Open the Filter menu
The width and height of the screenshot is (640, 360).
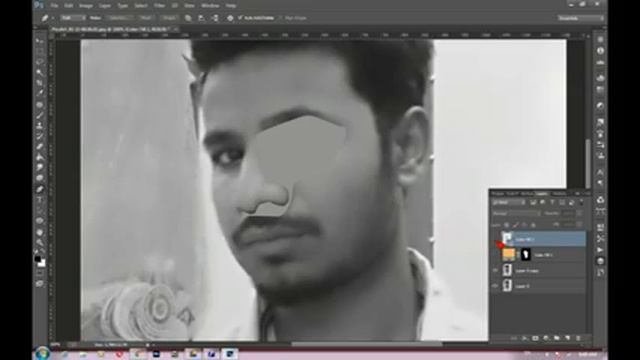click(159, 6)
